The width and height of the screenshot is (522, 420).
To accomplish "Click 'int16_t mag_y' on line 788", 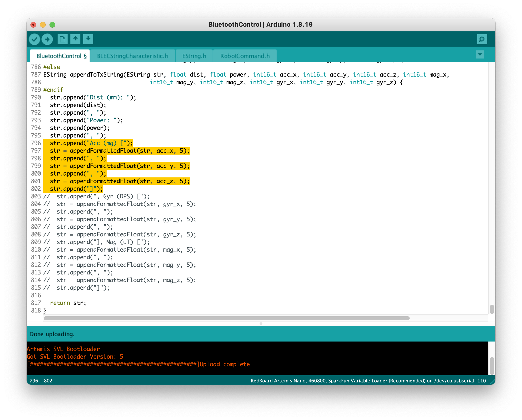I will click(171, 82).
